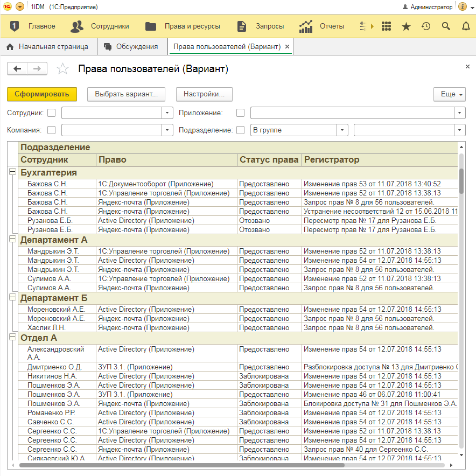
Task: Collapse the Бухгалтерия group
Action: pos(12,172)
